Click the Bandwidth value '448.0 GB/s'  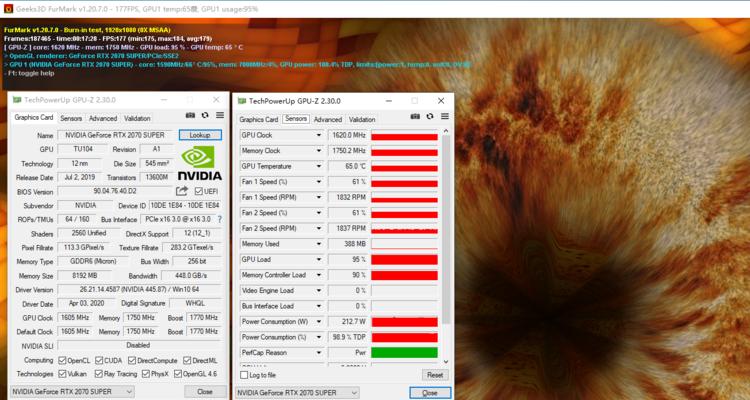(x=191, y=276)
